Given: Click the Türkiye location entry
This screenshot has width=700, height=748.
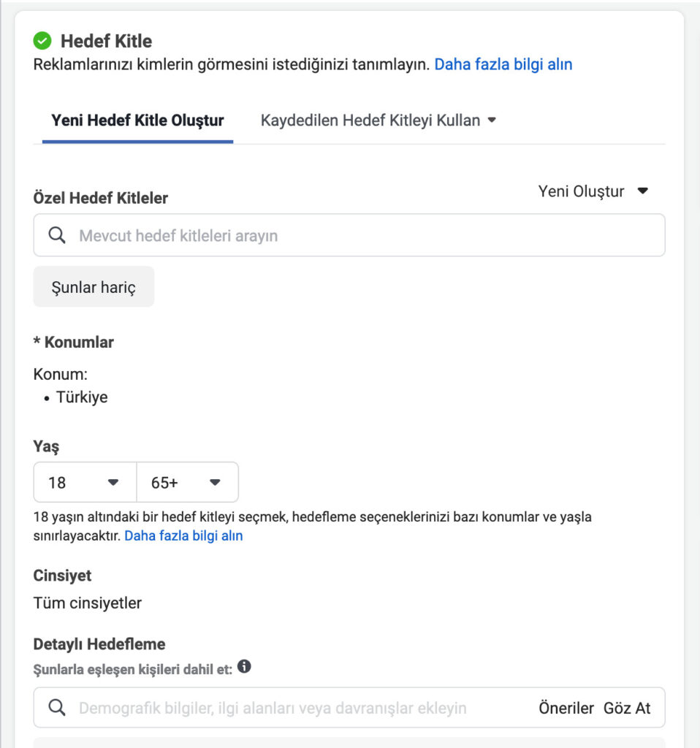Looking at the screenshot, I should point(82,398).
